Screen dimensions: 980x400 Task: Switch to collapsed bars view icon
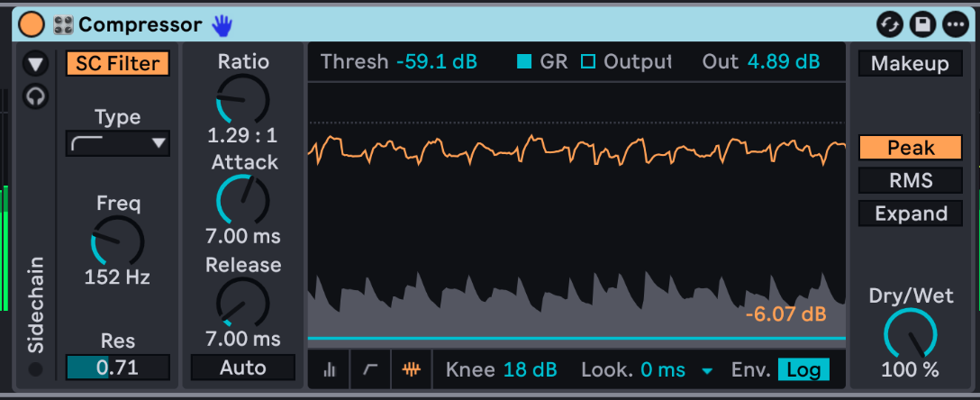tap(329, 369)
